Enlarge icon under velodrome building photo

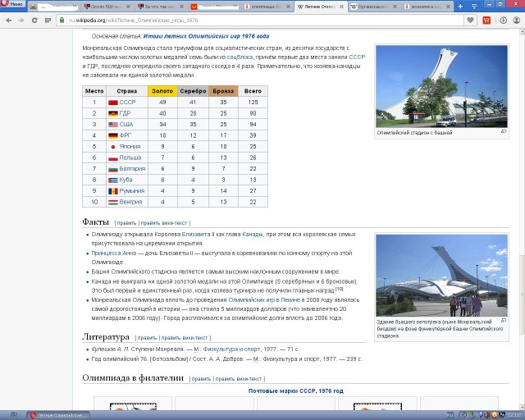pyautogui.click(x=503, y=321)
